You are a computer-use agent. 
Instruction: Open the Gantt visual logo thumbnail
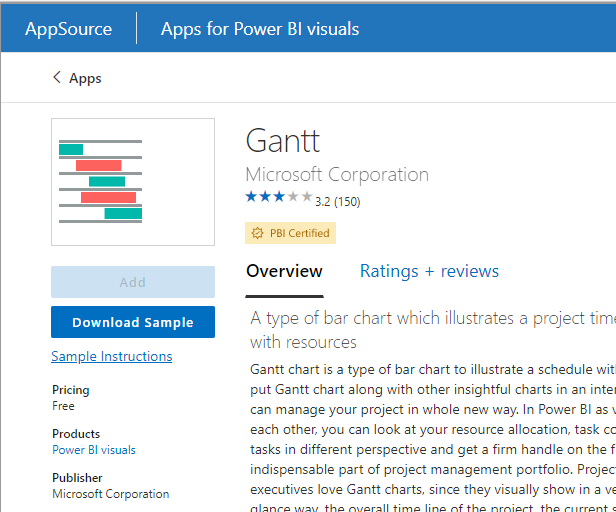coord(133,182)
